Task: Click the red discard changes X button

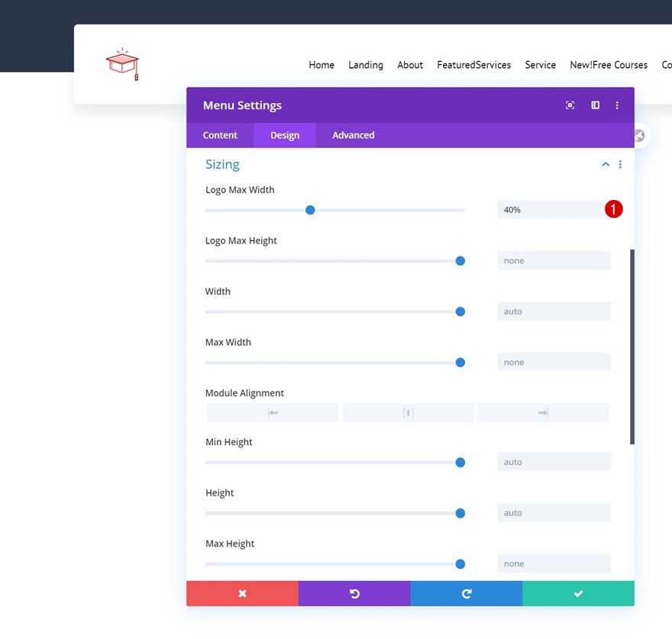Action: coord(242,593)
